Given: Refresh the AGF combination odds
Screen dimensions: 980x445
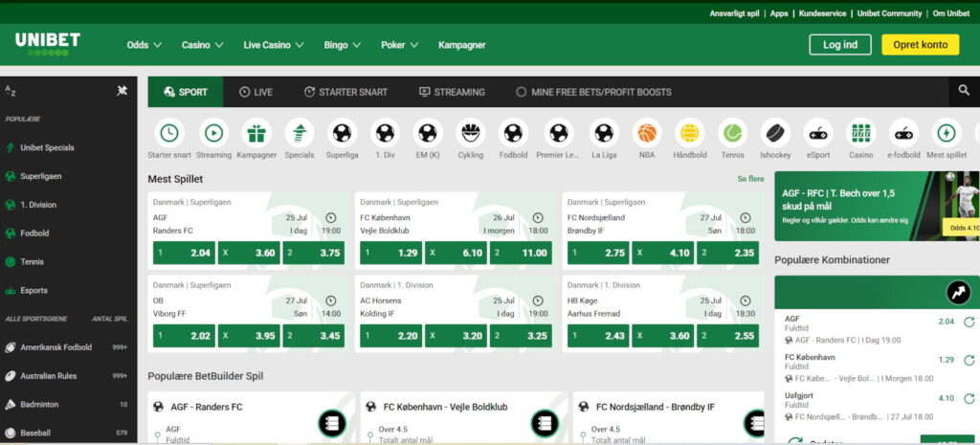Looking at the screenshot, I should pyautogui.click(x=969, y=323).
